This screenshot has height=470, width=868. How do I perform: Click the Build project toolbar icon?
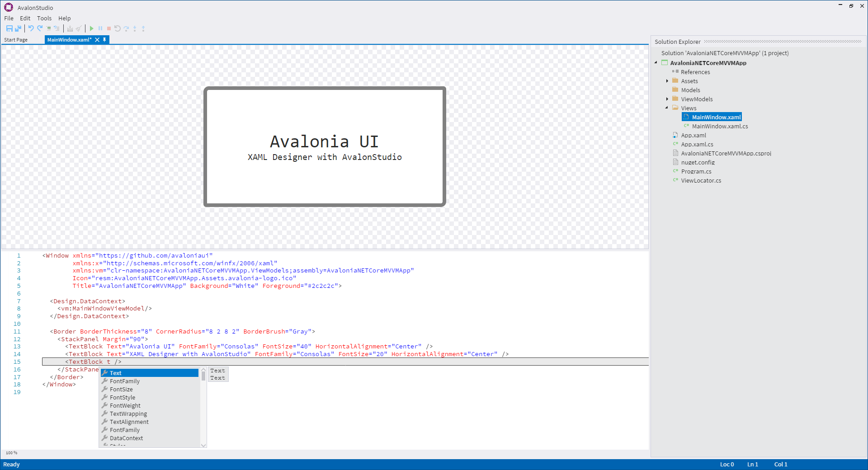(70, 28)
